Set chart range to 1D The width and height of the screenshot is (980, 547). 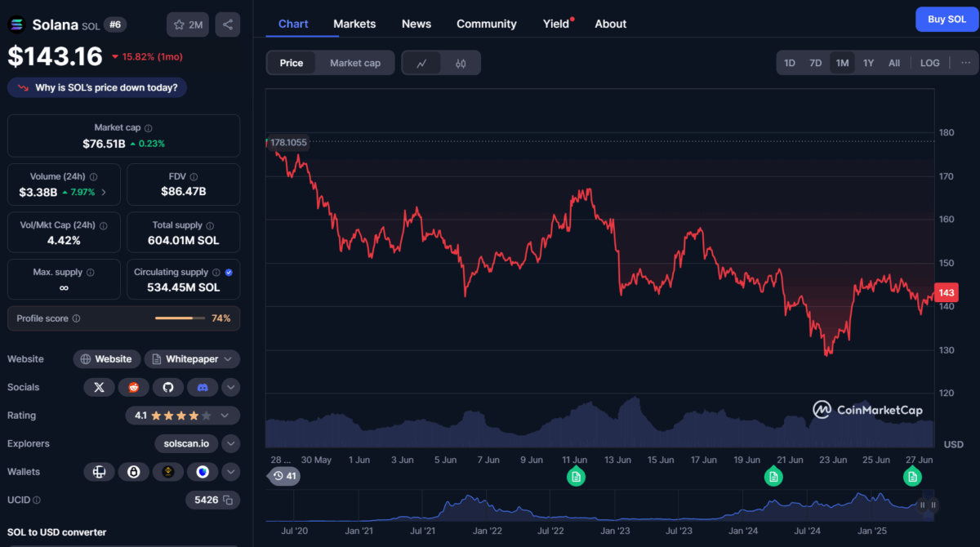coord(790,63)
